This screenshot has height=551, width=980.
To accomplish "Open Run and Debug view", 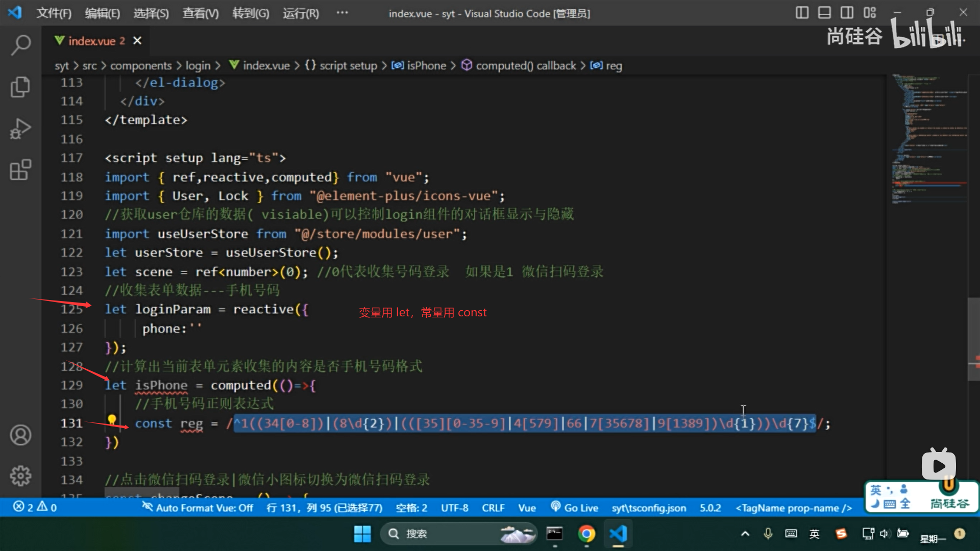I will pos(20,129).
